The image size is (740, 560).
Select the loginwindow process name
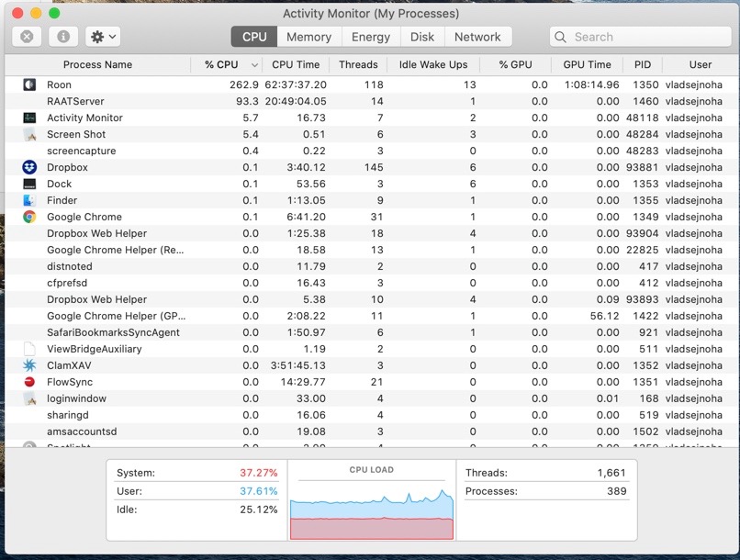coord(76,398)
